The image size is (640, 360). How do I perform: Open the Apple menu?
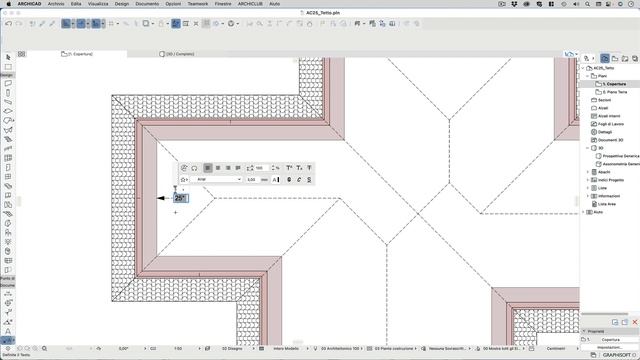click(x=8, y=4)
